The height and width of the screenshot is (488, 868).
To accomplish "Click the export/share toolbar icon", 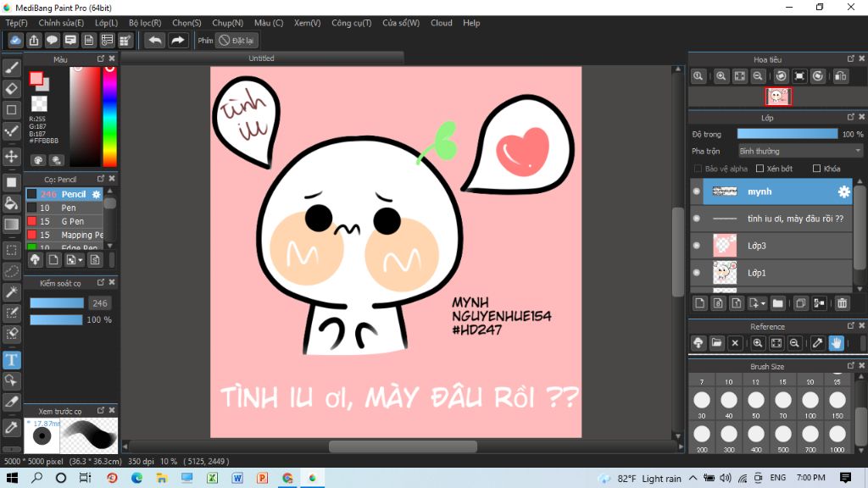I will point(34,41).
